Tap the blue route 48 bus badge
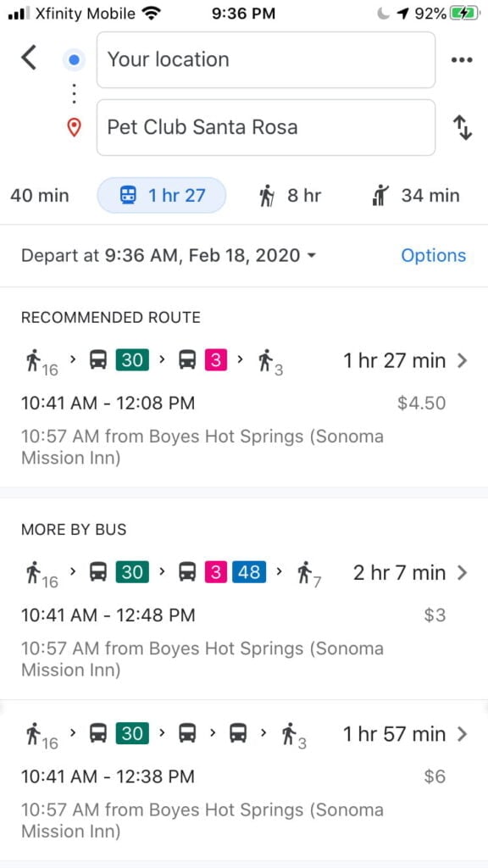This screenshot has height=868, width=488. point(249,572)
